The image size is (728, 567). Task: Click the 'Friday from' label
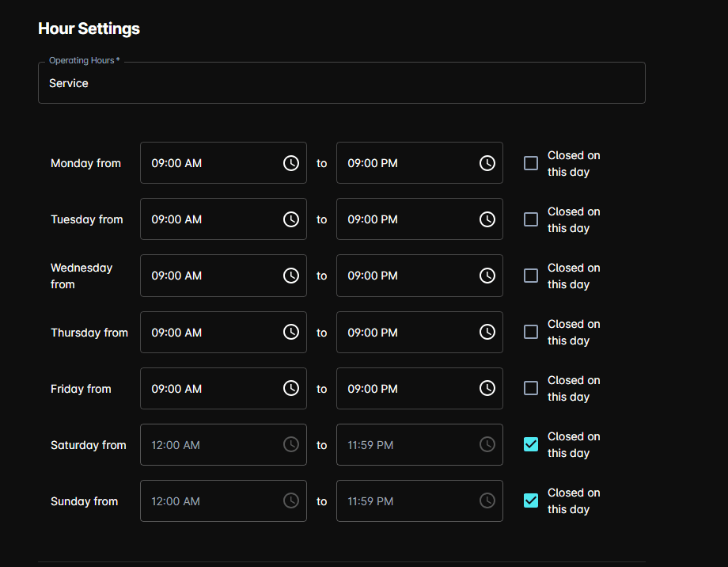point(81,389)
